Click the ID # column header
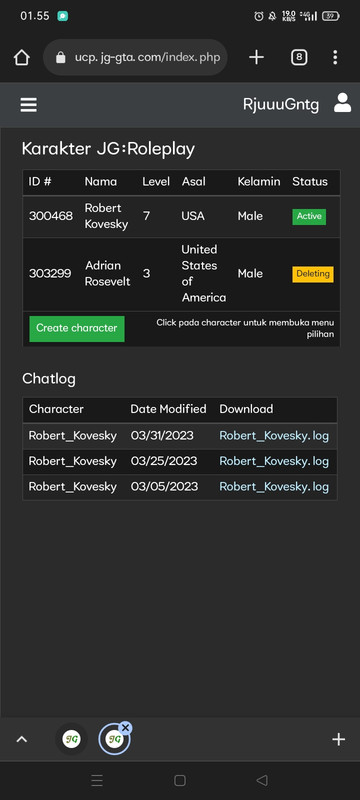Viewport: 360px width, 800px height. (x=40, y=182)
